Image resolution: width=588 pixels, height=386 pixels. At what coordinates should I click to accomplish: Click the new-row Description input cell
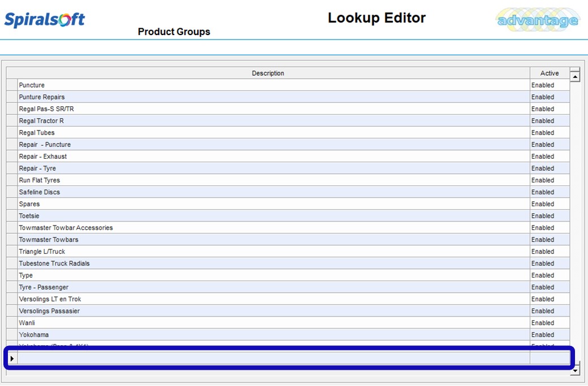pyautogui.click(x=274, y=359)
